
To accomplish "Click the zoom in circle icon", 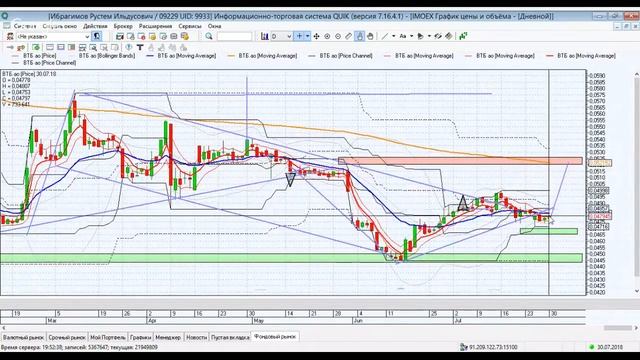I will 327,36.
